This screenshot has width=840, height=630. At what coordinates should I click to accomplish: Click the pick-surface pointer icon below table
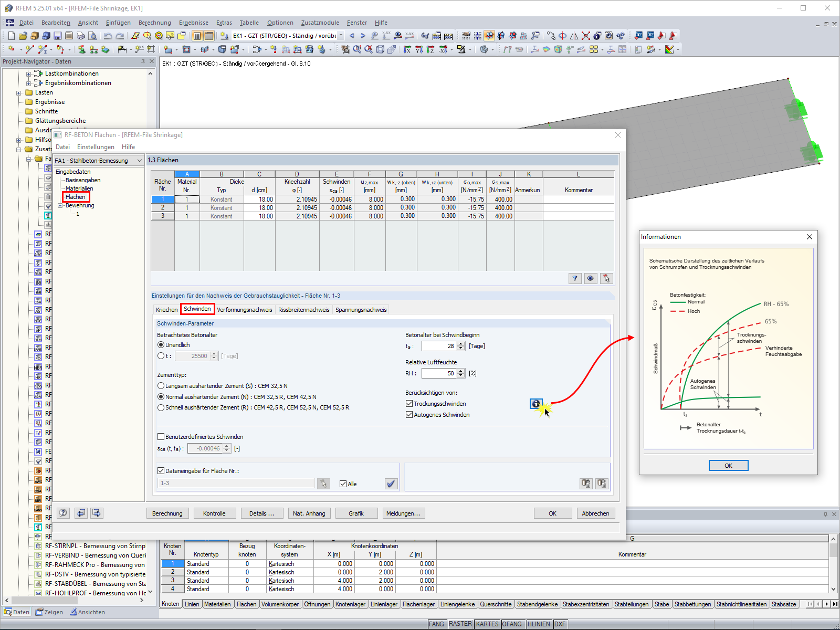(x=606, y=278)
